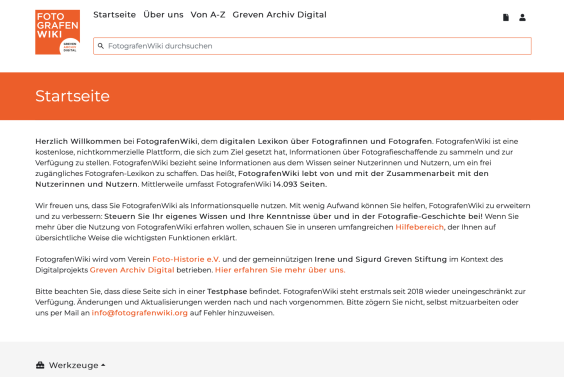This screenshot has width=564, height=377.
Task: Open the Über uns menu item
Action: coord(163,15)
